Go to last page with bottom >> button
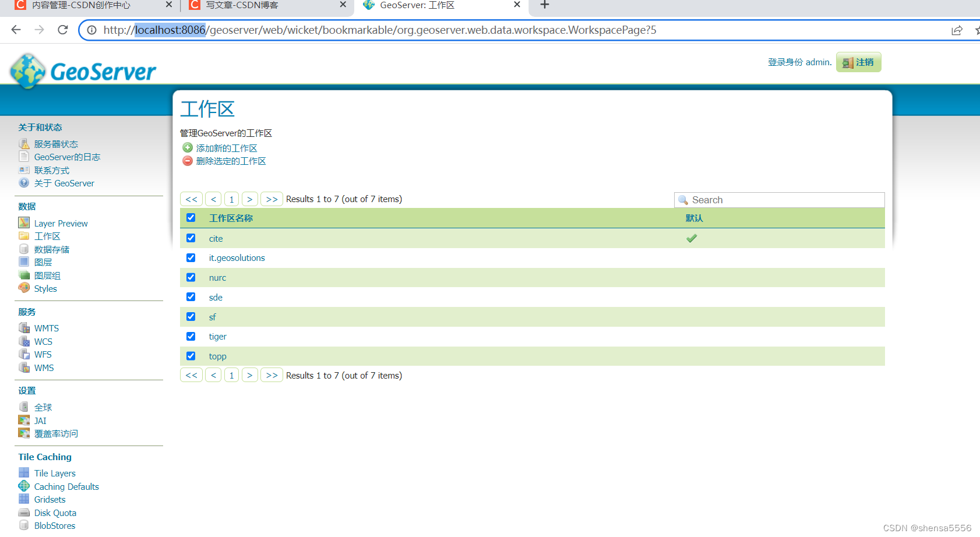 272,375
